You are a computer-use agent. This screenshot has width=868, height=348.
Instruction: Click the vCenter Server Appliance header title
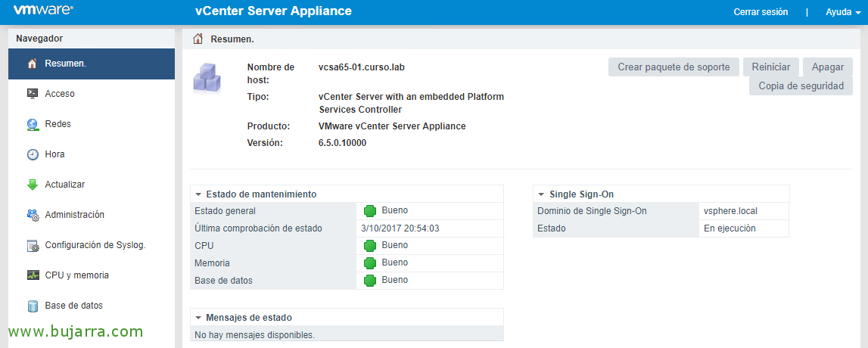[x=273, y=11]
